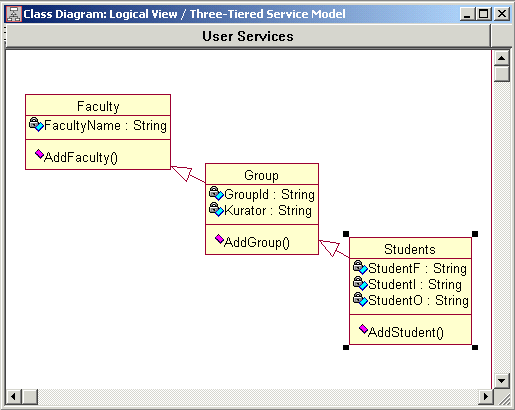
Task: Click the vertical scrollbar down arrow
Action: pos(501,380)
